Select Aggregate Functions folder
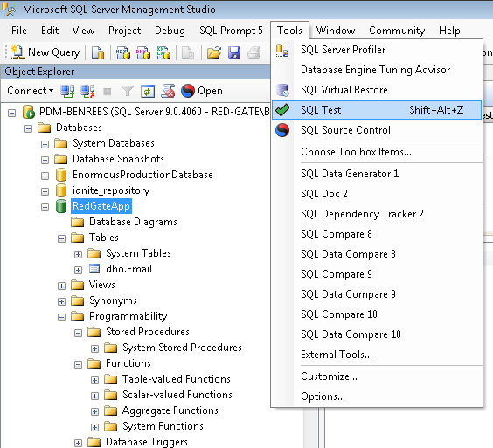 (170, 410)
